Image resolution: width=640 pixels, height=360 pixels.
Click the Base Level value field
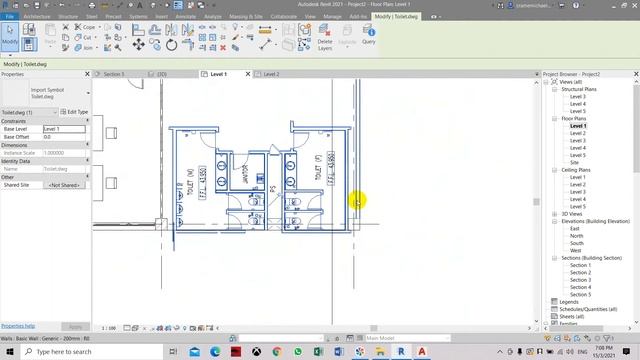pyautogui.click(x=64, y=129)
